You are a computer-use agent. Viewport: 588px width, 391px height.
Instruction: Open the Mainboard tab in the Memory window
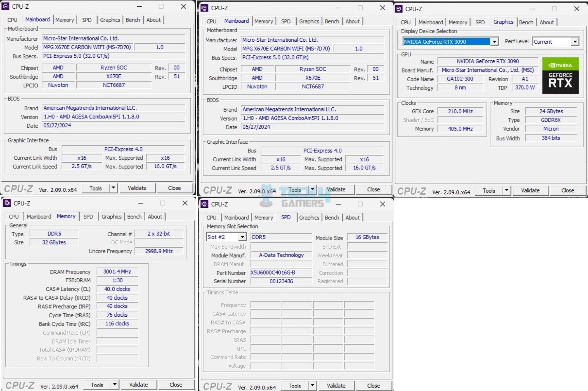pos(39,217)
